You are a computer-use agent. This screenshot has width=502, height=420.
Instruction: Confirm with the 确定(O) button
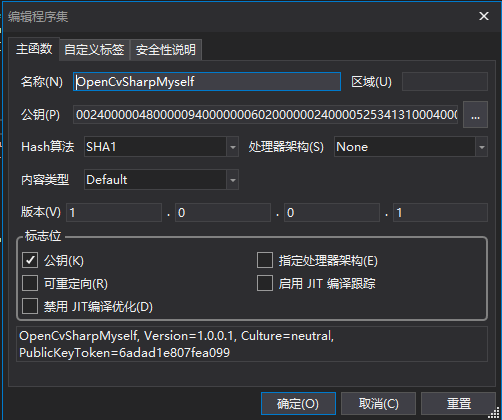298,404
